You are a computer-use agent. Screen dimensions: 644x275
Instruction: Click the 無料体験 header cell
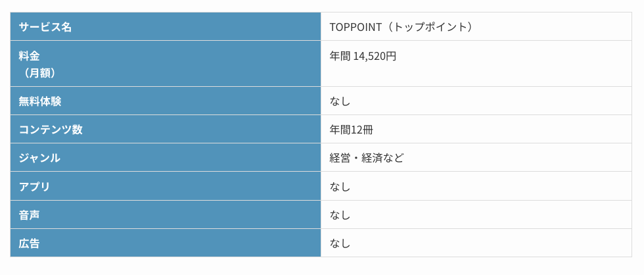click(166, 101)
